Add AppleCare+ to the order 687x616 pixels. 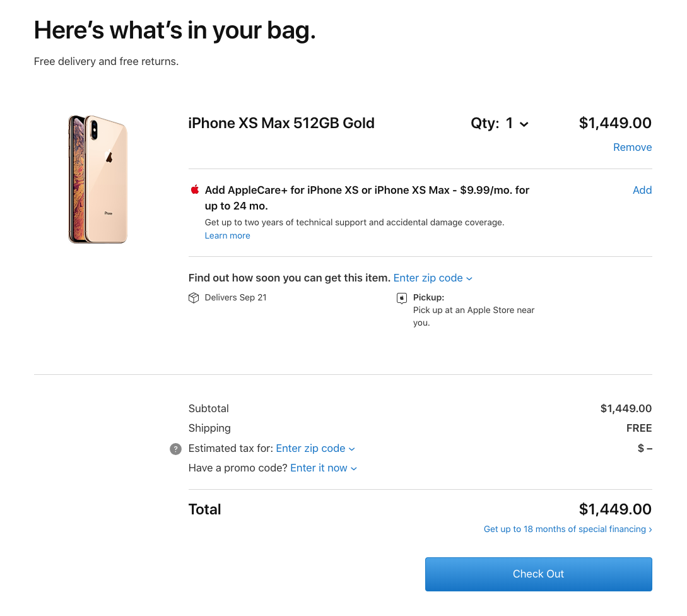pos(642,190)
